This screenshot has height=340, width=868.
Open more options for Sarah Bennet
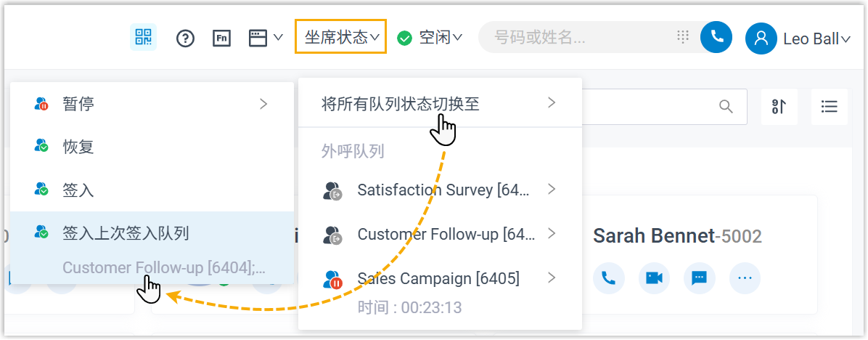pyautogui.click(x=745, y=278)
